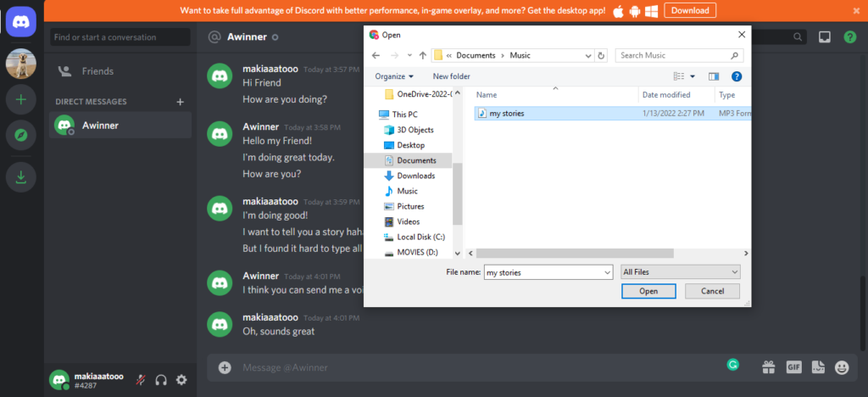Focus the Search Music field
868x397 pixels.
click(x=679, y=55)
